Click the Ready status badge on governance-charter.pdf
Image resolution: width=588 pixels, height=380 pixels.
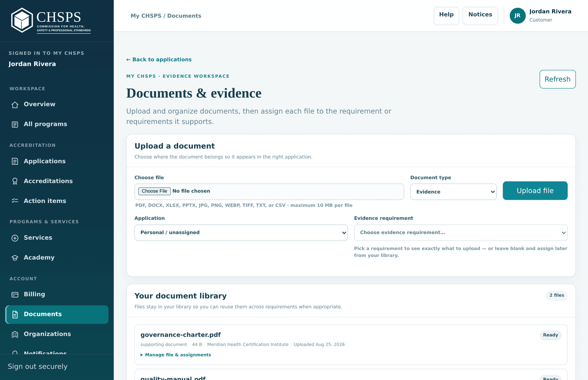point(551,335)
